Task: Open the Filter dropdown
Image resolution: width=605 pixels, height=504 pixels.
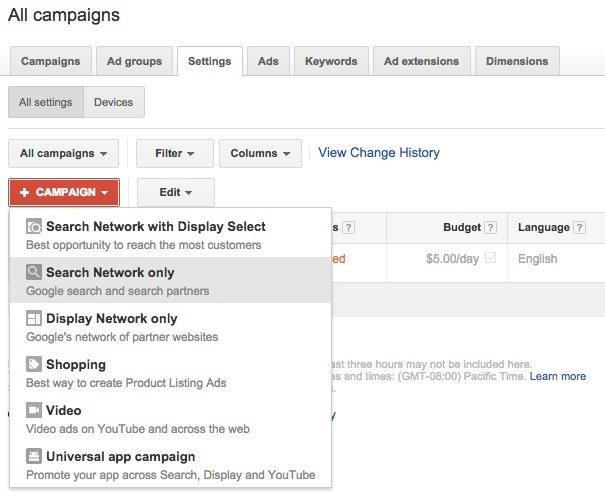Action: tap(174, 153)
